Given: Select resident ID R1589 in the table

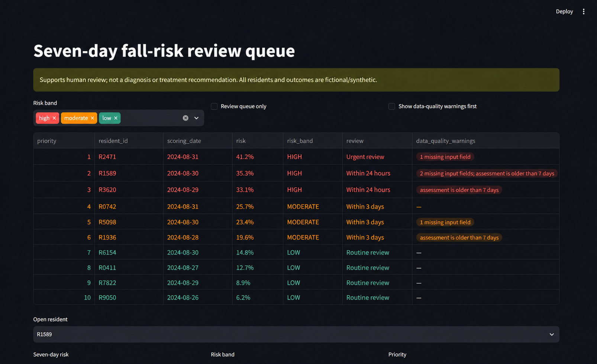Looking at the screenshot, I should [x=129, y=173].
